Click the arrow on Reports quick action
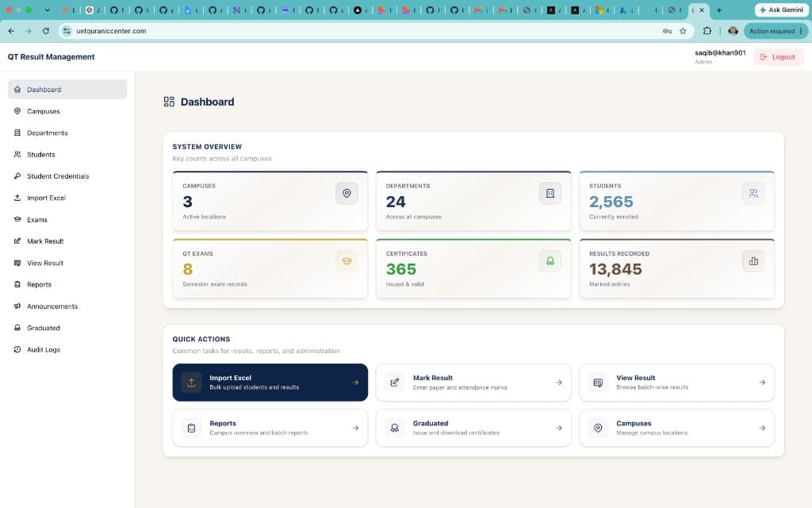Screen dimensions: 812x508 click(355, 428)
